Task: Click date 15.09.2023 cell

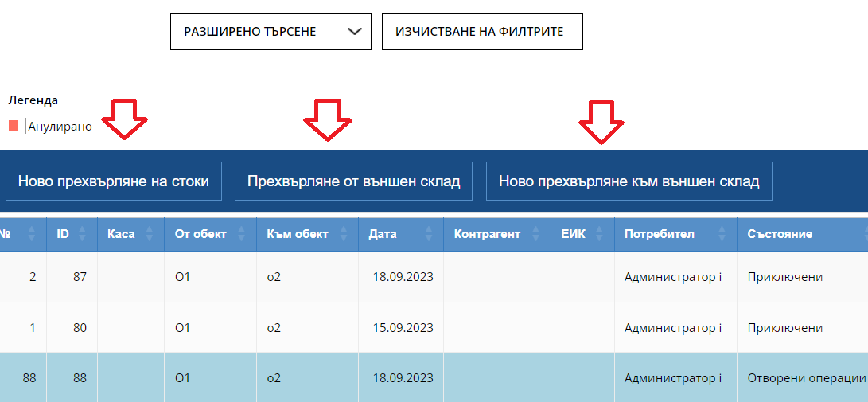Action: [x=401, y=328]
